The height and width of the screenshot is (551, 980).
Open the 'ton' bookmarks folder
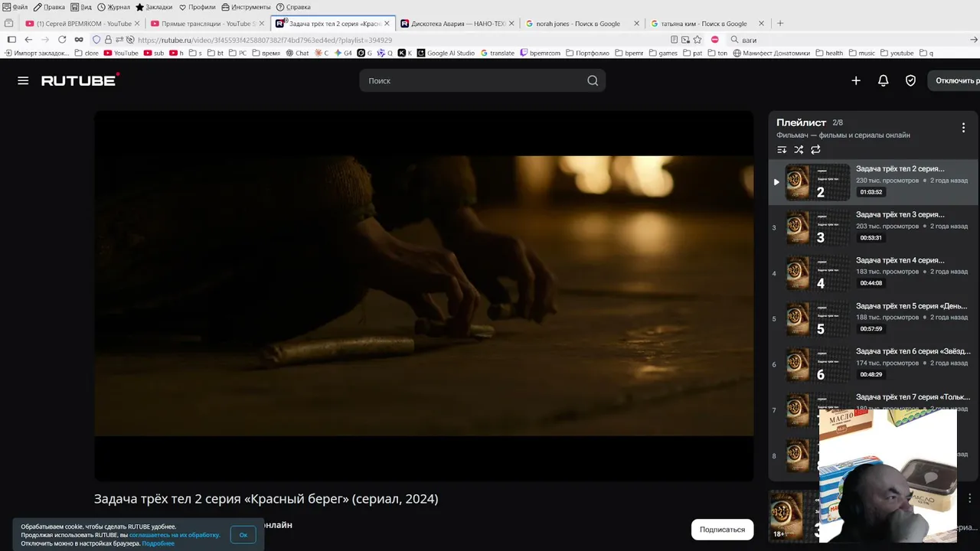[x=717, y=54]
